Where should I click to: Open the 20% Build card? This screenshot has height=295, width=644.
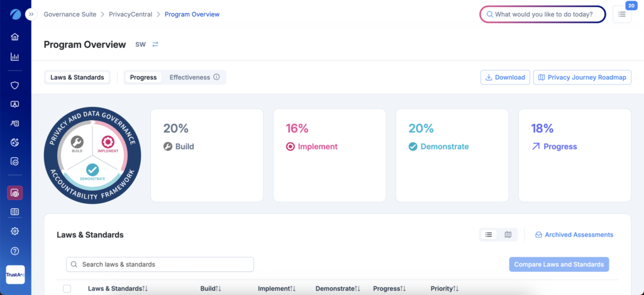click(x=207, y=155)
